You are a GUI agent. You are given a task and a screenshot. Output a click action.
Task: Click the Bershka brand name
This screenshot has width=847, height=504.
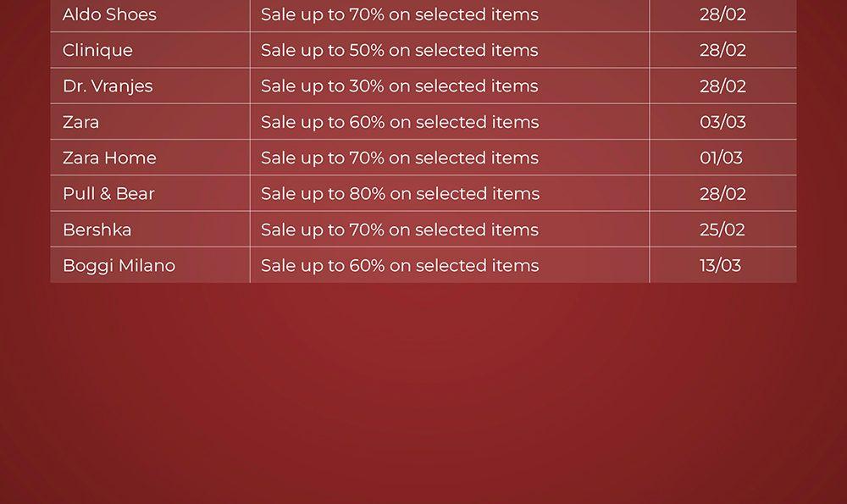97,230
